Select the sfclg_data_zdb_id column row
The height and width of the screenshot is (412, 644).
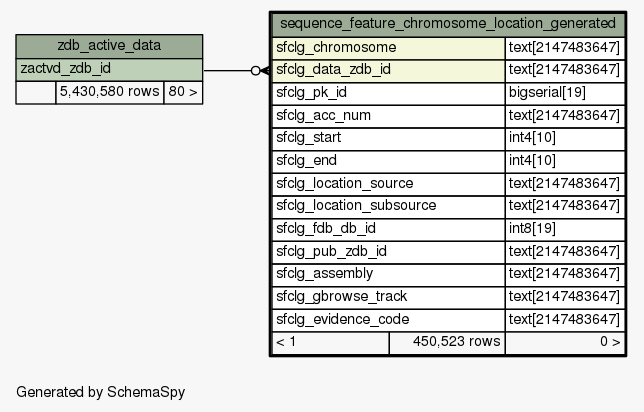click(x=448, y=71)
